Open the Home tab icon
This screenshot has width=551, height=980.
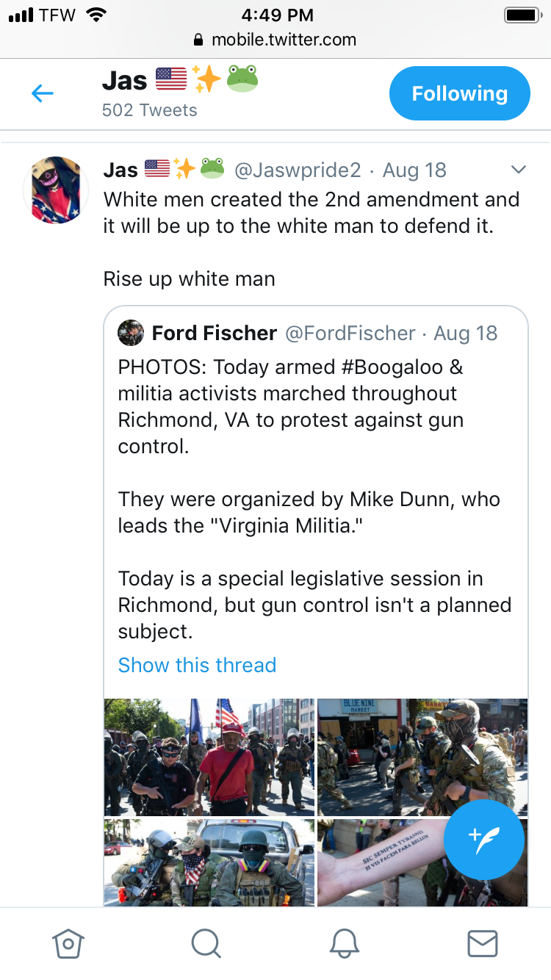tap(68, 943)
